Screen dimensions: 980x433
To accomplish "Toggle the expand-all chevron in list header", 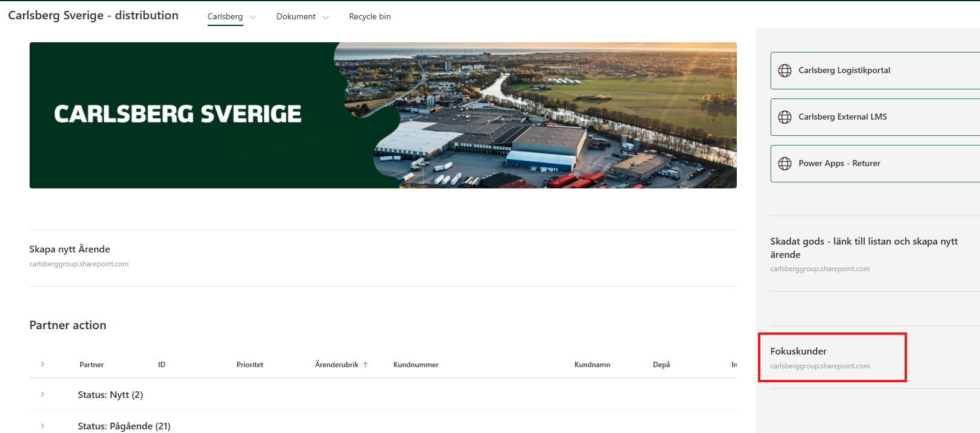I will tap(42, 364).
